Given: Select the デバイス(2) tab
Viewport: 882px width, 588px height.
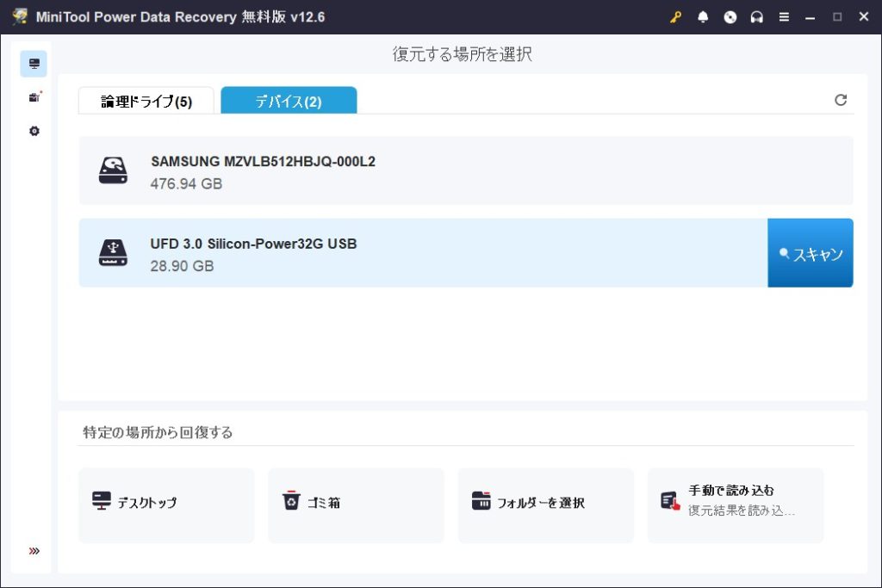Looking at the screenshot, I should click(289, 102).
